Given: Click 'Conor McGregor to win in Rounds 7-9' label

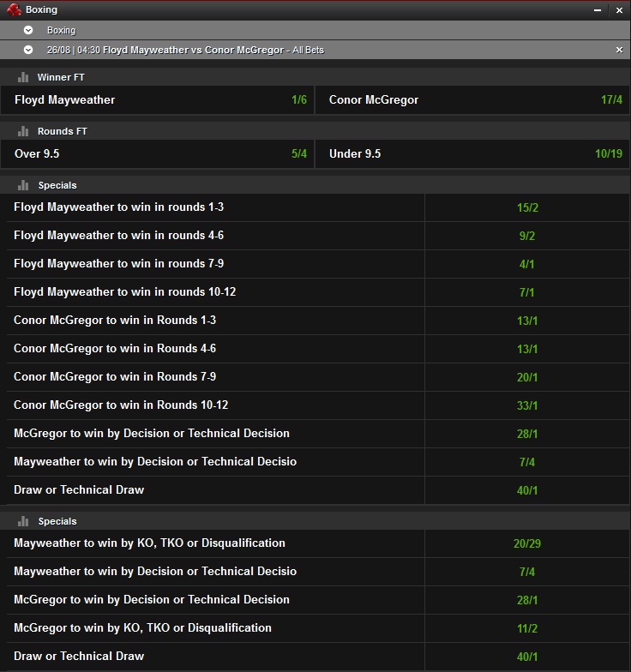Looking at the screenshot, I should 115,377.
